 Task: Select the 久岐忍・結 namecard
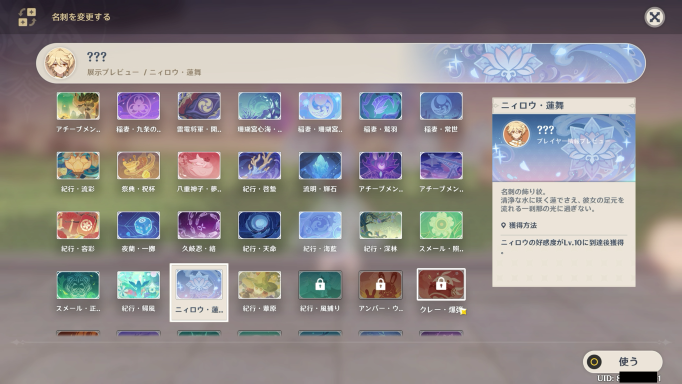coord(199,225)
